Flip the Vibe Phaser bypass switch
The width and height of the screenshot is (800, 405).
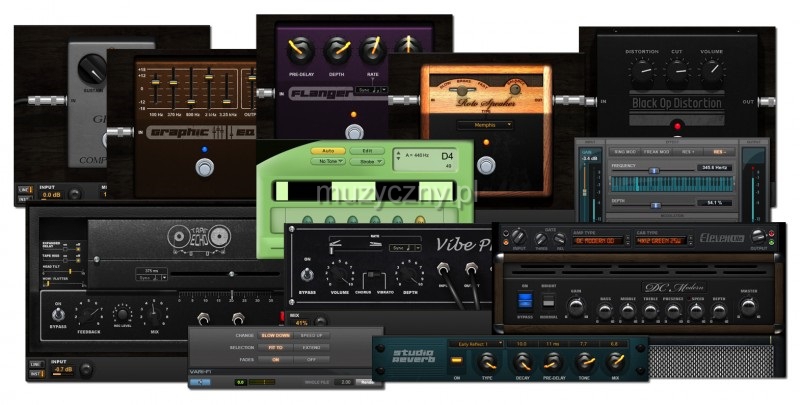[x=305, y=275]
